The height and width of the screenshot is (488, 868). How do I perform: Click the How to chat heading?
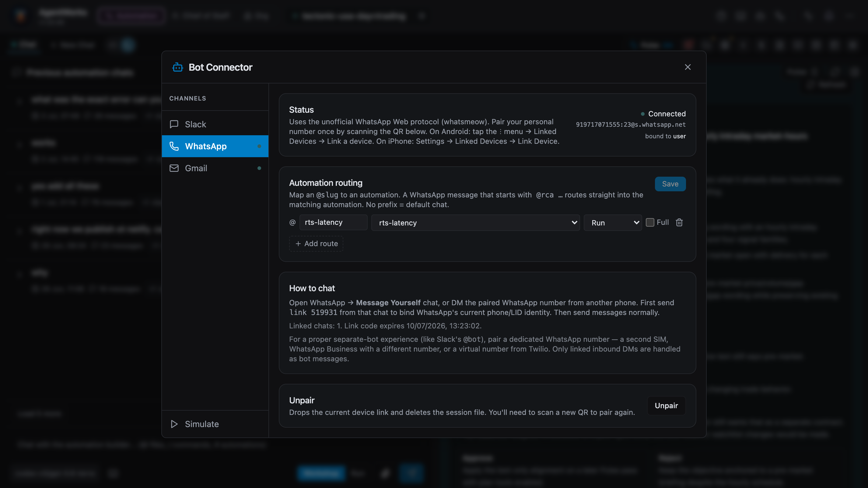click(x=312, y=288)
